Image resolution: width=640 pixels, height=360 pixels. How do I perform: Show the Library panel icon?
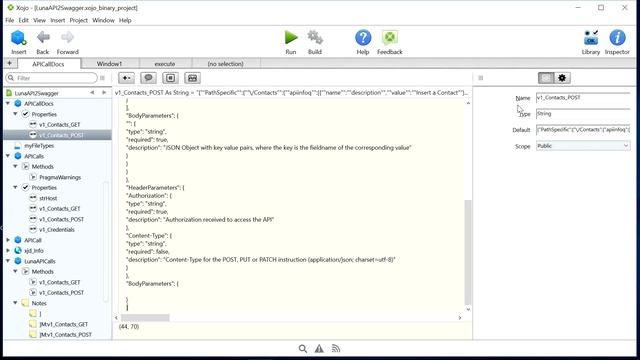coord(591,38)
